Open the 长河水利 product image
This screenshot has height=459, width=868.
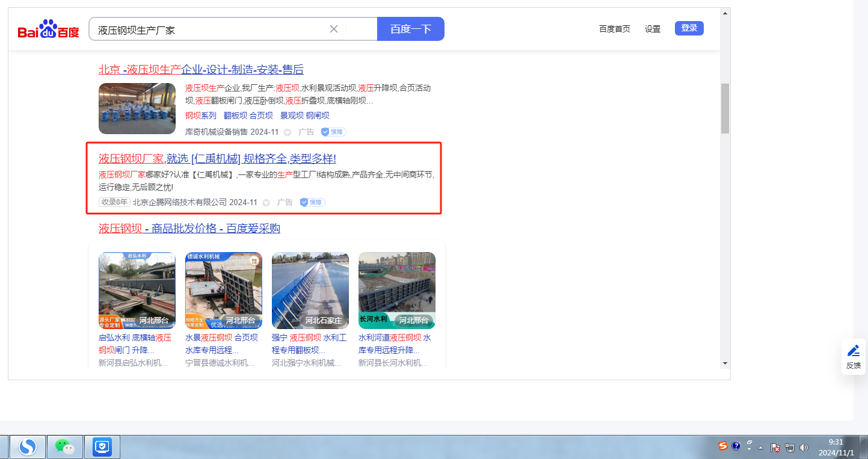pos(397,291)
